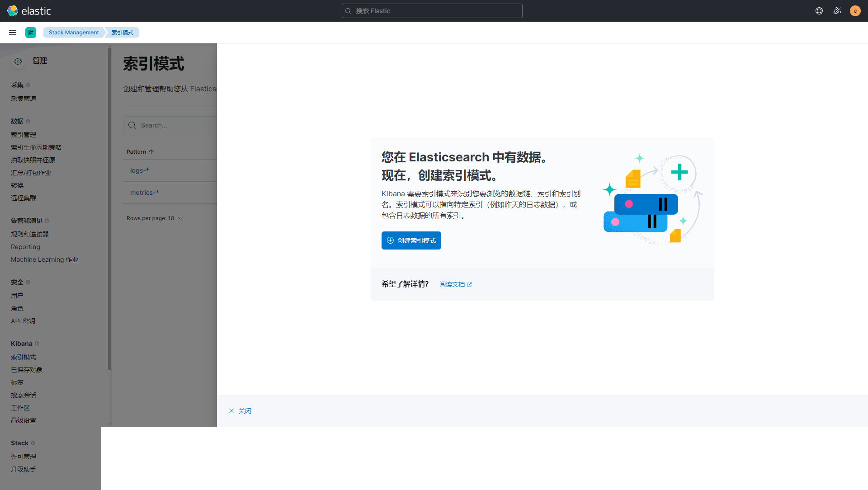Open 远程集群 in sidebar
The image size is (868, 490).
point(24,198)
